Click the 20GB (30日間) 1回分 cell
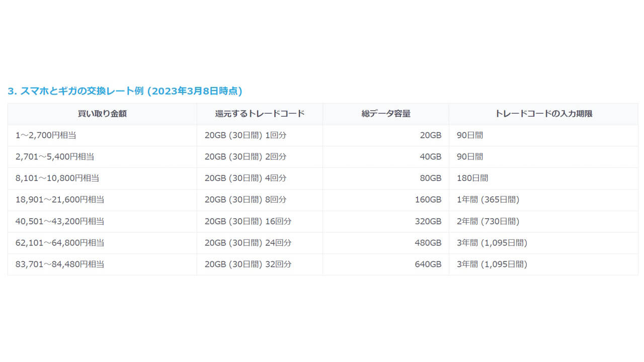Screen dimensions: 644x362 pyautogui.click(x=246, y=135)
